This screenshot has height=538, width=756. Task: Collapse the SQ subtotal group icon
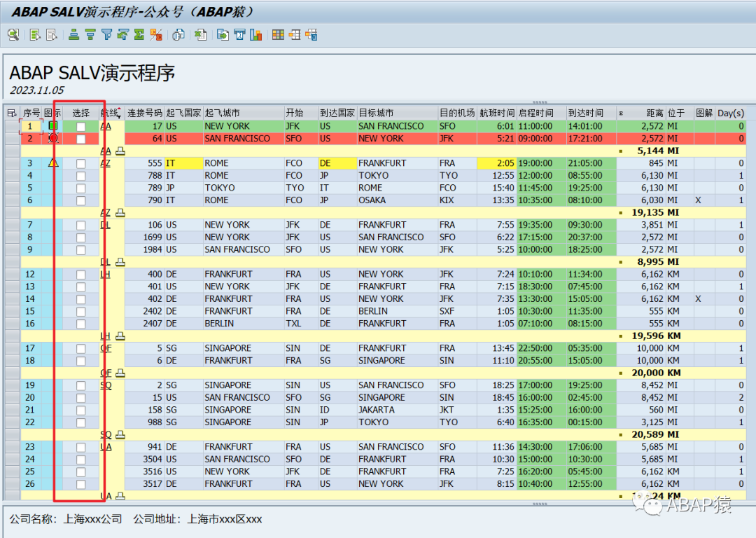(120, 435)
